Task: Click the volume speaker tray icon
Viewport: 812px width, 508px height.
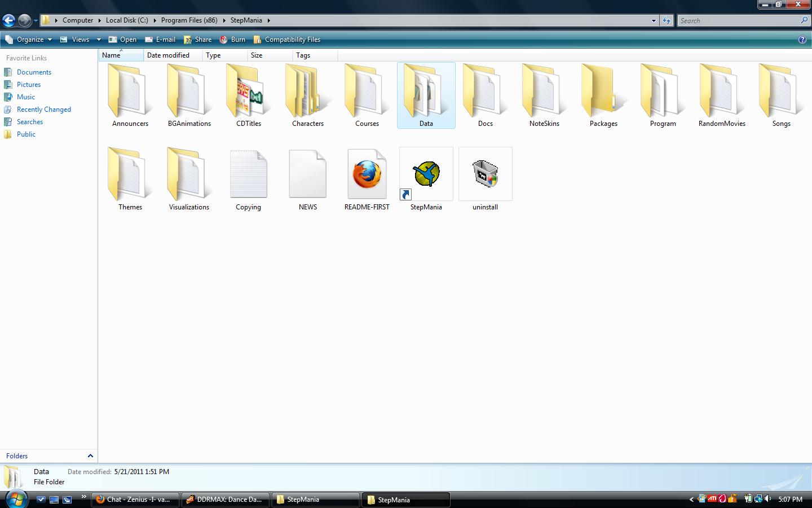Action: tap(768, 499)
